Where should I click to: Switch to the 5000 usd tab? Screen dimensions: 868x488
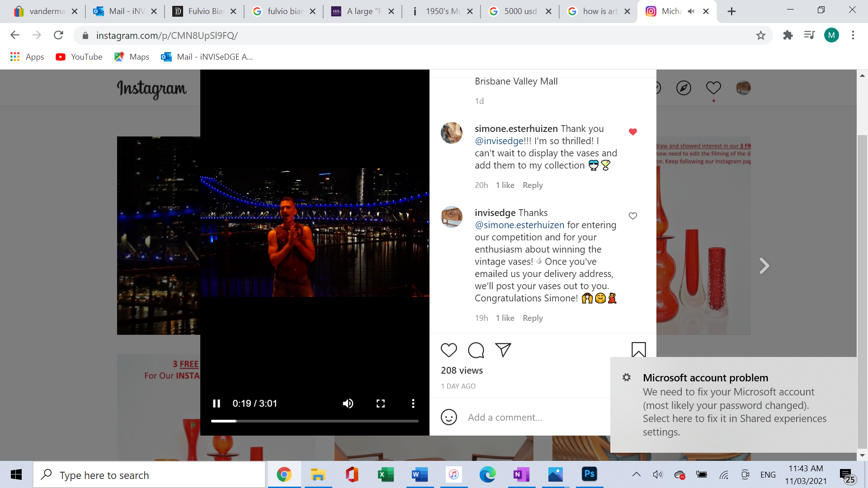520,11
